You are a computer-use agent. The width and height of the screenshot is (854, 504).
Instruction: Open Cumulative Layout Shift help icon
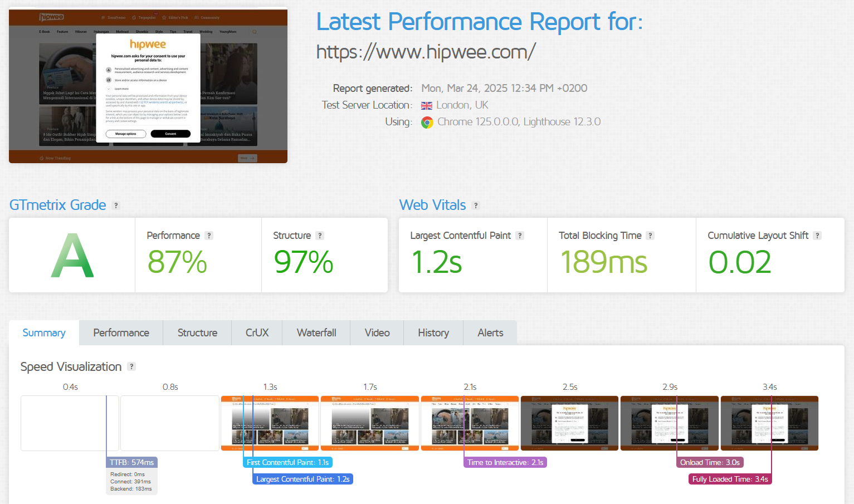coord(817,236)
